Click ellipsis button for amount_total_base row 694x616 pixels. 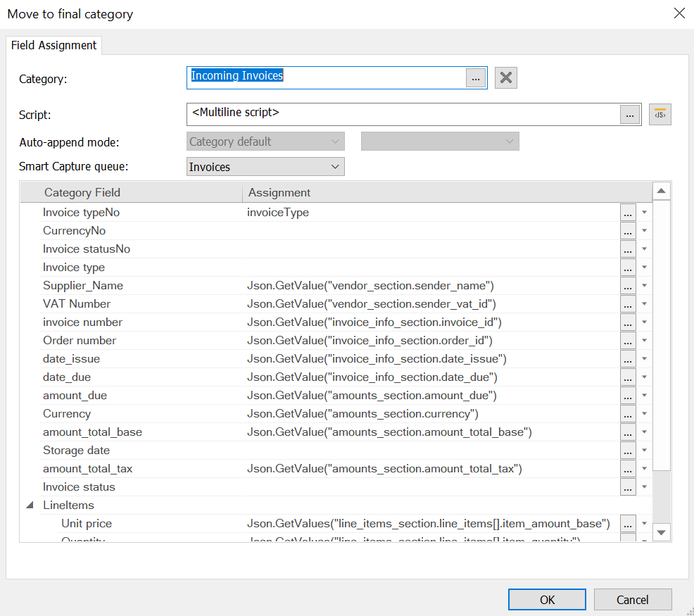pos(628,432)
